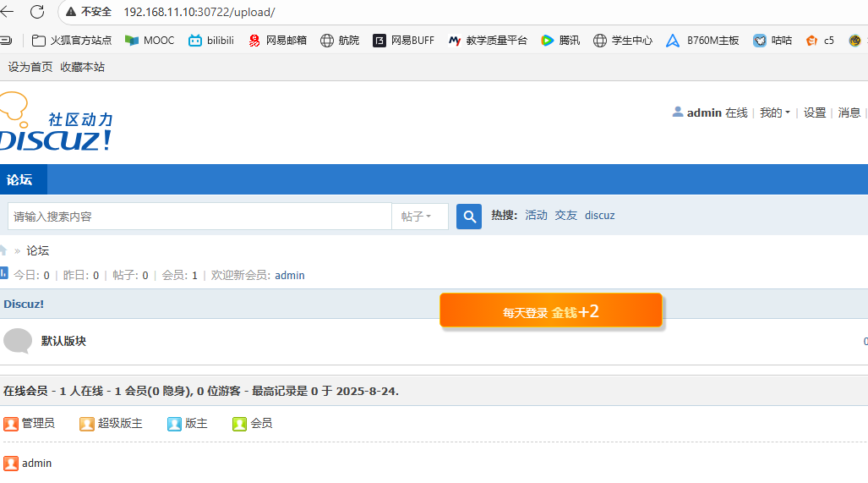Open the MOOC bookmark
The height and width of the screenshot is (483, 868).
(x=150, y=41)
